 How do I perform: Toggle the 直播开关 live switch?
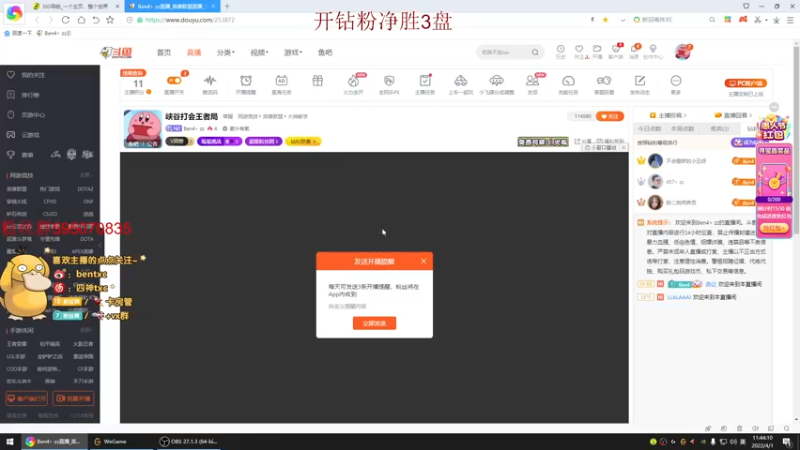[x=174, y=80]
